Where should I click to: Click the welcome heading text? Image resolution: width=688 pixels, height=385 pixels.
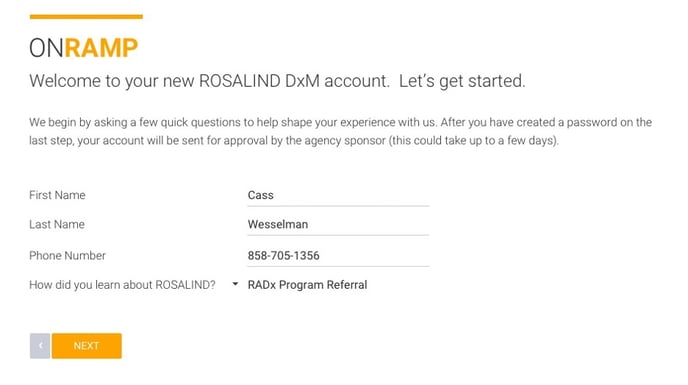tap(277, 81)
